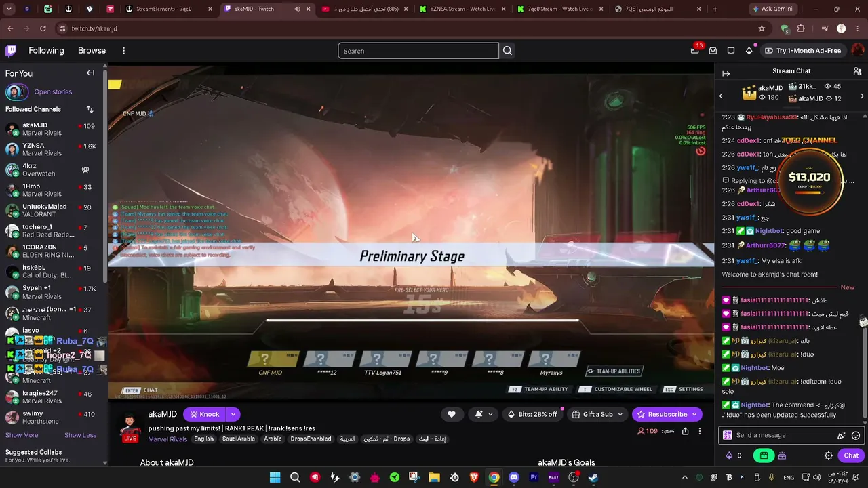The height and width of the screenshot is (488, 868).
Task: Open the Twitch top nav more-options menu
Action: click(x=123, y=51)
